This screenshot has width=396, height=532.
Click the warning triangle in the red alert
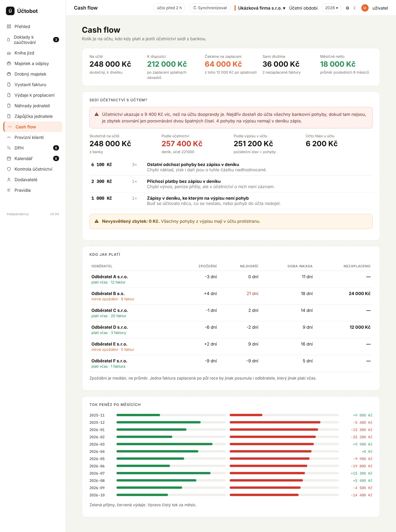click(97, 114)
